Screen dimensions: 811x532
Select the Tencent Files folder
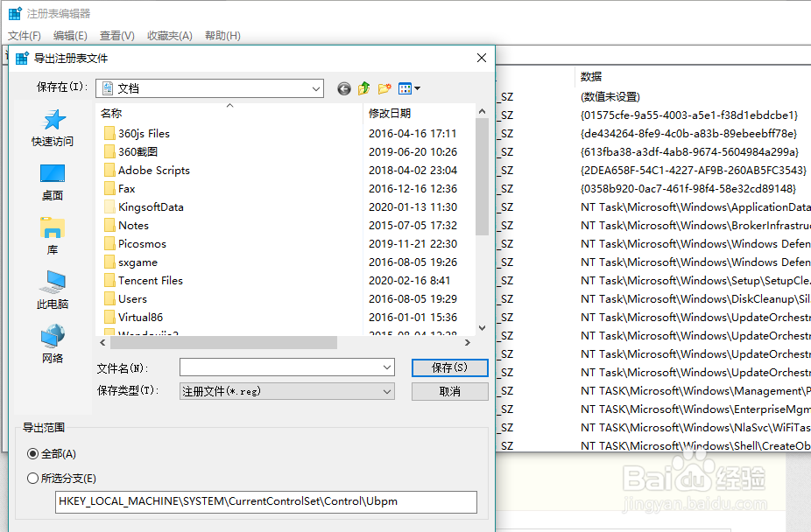point(144,281)
